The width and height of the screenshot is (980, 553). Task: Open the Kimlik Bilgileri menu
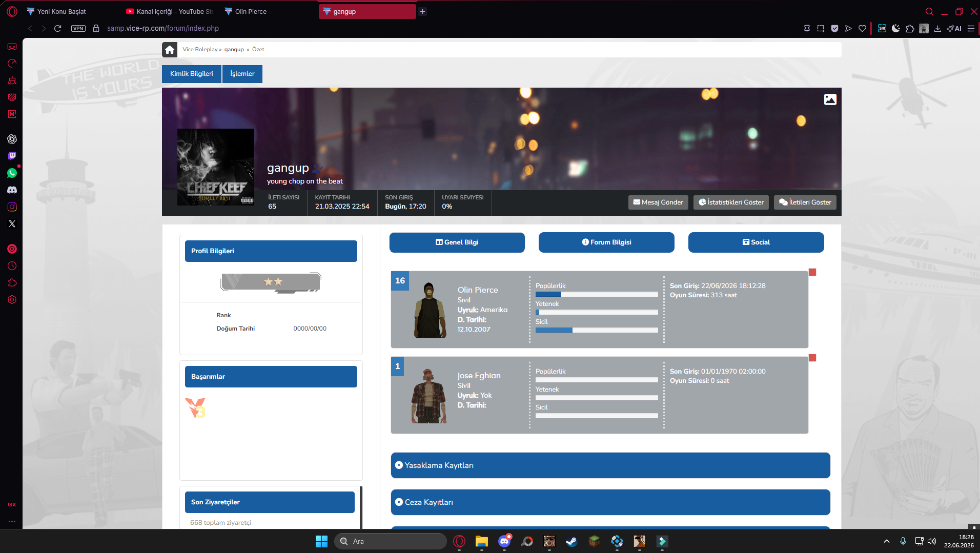coord(192,74)
